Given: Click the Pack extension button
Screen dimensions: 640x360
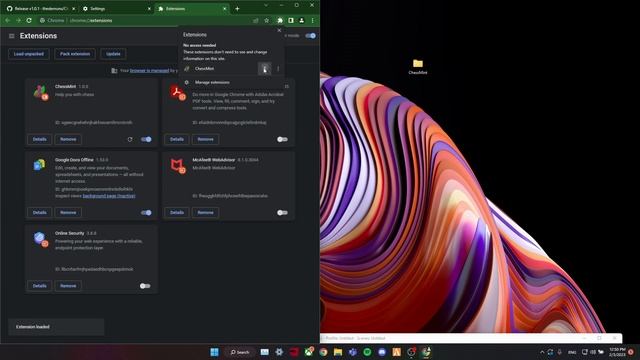Looking at the screenshot, I should [x=75, y=54].
